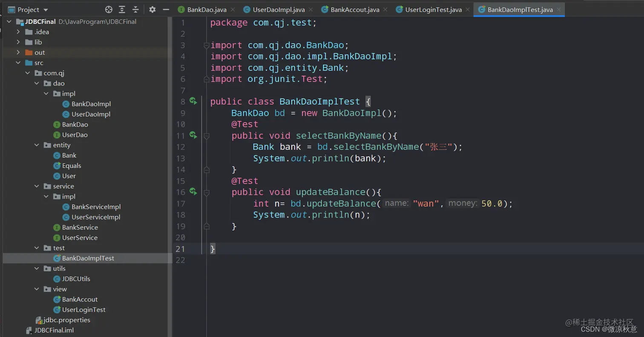Viewport: 644px width, 337px height.
Task: Hide the Project tool window
Action: click(166, 9)
